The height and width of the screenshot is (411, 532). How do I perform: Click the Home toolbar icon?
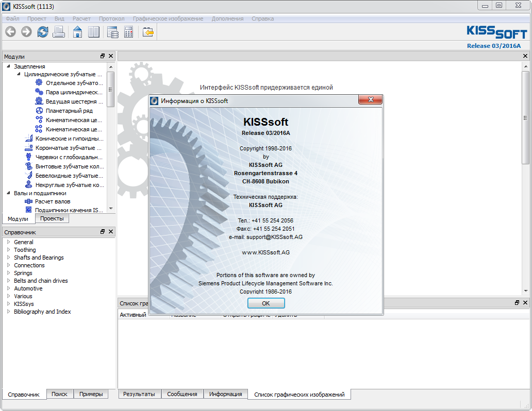78,32
